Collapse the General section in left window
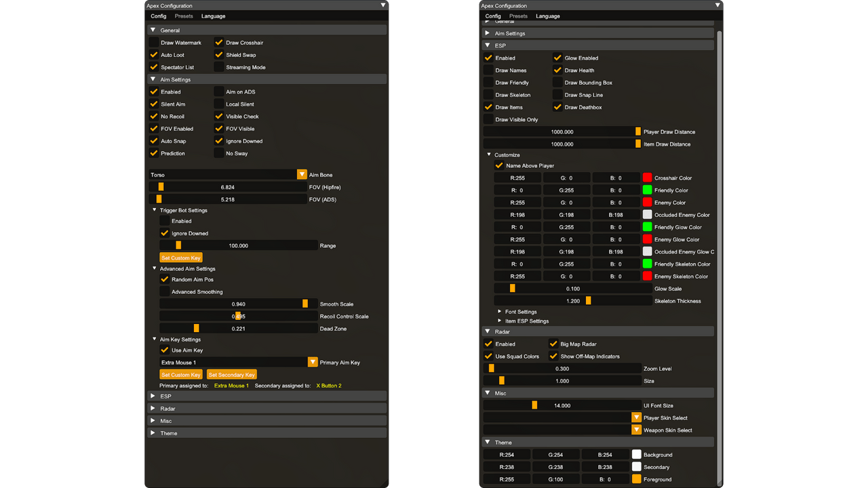The height and width of the screenshot is (488, 868). (x=267, y=30)
